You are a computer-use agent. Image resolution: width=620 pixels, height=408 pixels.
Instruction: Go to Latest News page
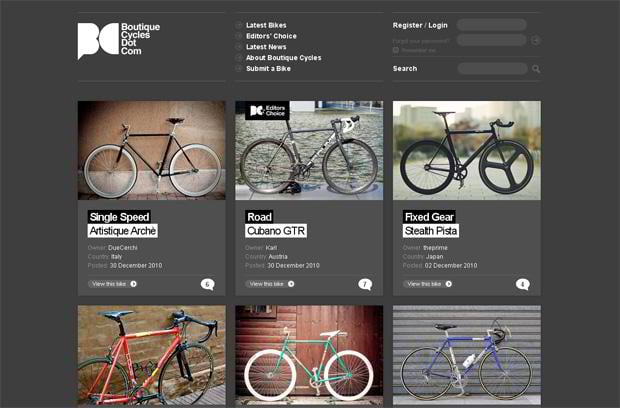[x=266, y=47]
